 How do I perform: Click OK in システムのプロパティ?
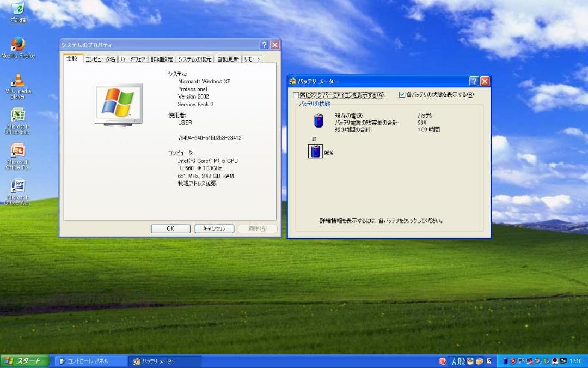point(170,228)
